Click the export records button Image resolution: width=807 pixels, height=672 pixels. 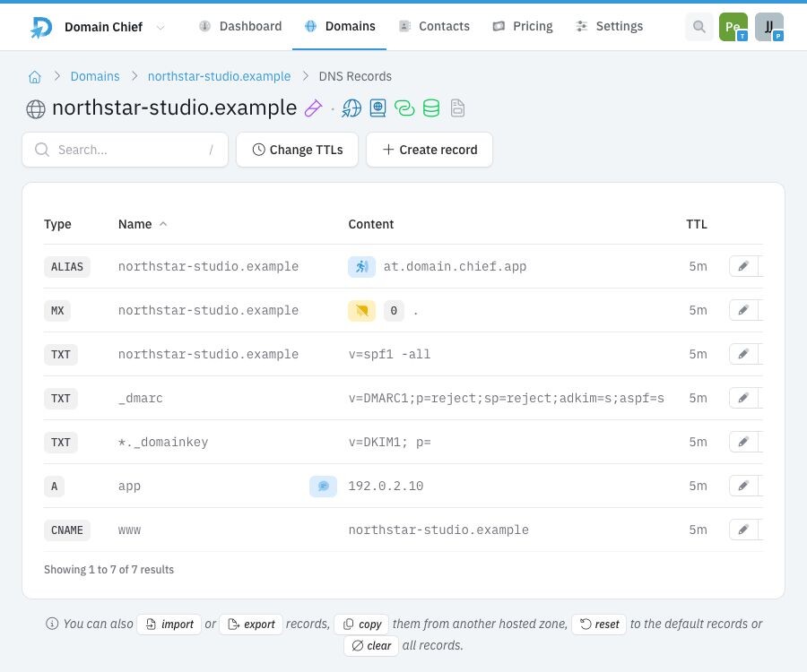click(x=251, y=625)
